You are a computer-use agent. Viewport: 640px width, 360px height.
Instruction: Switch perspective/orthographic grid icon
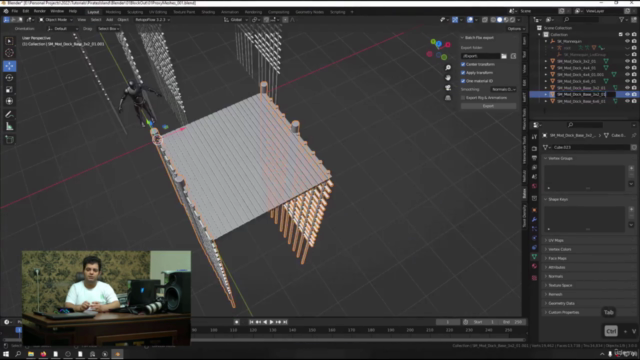pos(448,98)
